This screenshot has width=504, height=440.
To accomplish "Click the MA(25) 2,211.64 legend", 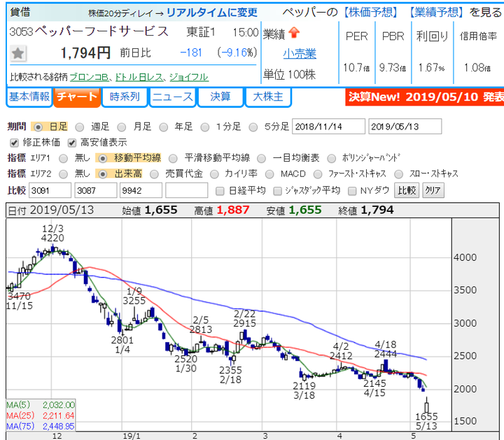I will (41, 416).
